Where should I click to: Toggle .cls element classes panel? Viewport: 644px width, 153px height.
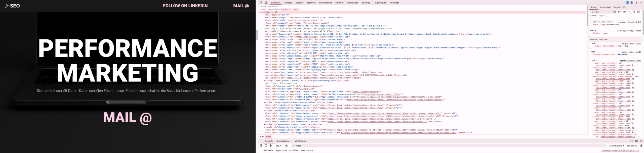point(624,12)
